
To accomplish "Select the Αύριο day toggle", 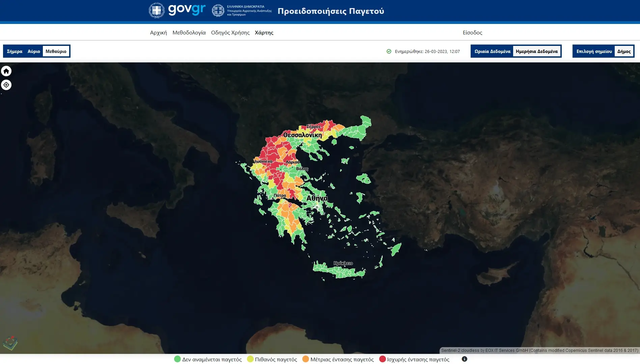I will 34,51.
